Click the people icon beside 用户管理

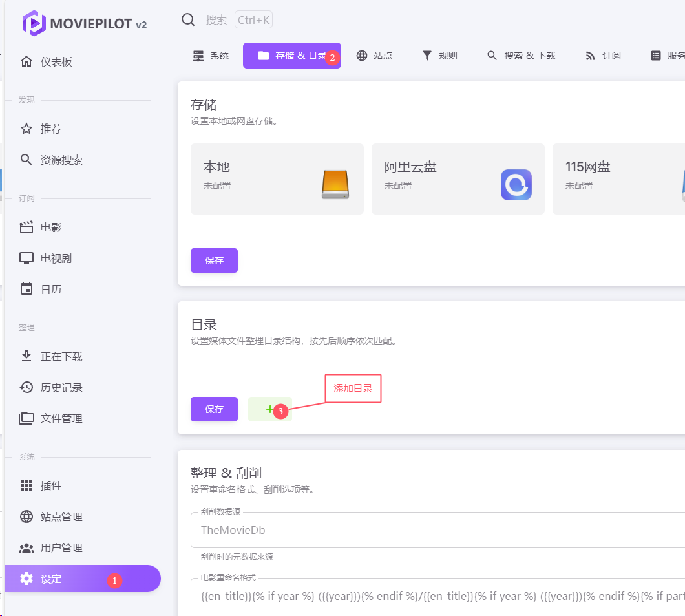click(26, 548)
